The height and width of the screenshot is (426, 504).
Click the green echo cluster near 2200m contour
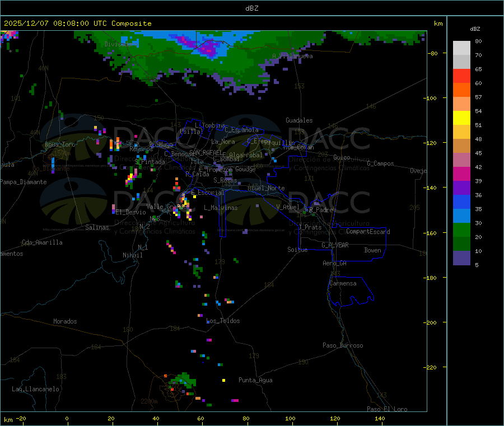(x=183, y=381)
